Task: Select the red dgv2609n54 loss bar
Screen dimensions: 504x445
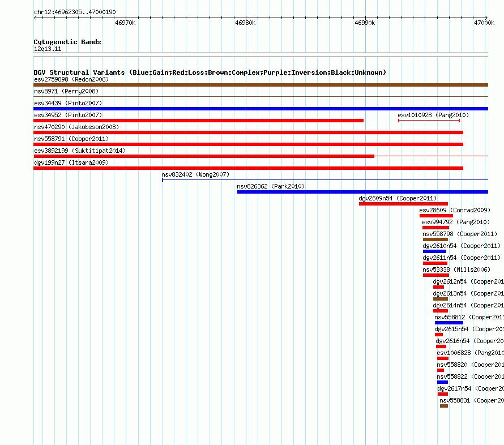Action: tap(403, 204)
